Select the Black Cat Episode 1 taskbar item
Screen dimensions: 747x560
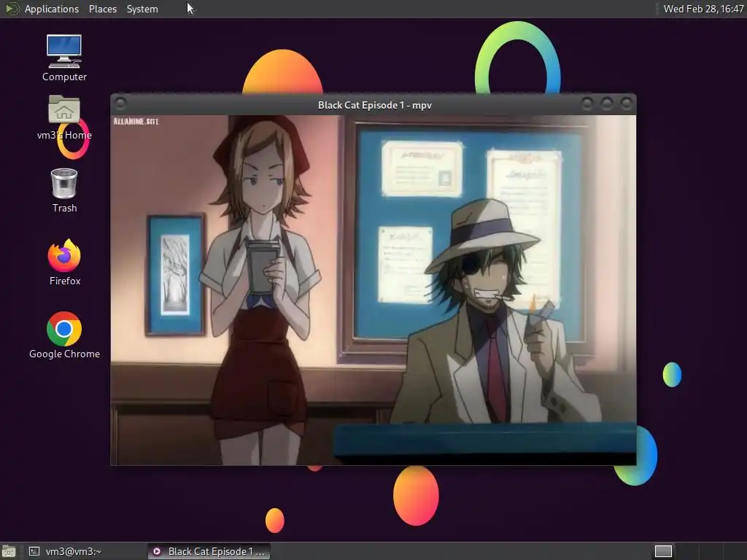coord(209,551)
